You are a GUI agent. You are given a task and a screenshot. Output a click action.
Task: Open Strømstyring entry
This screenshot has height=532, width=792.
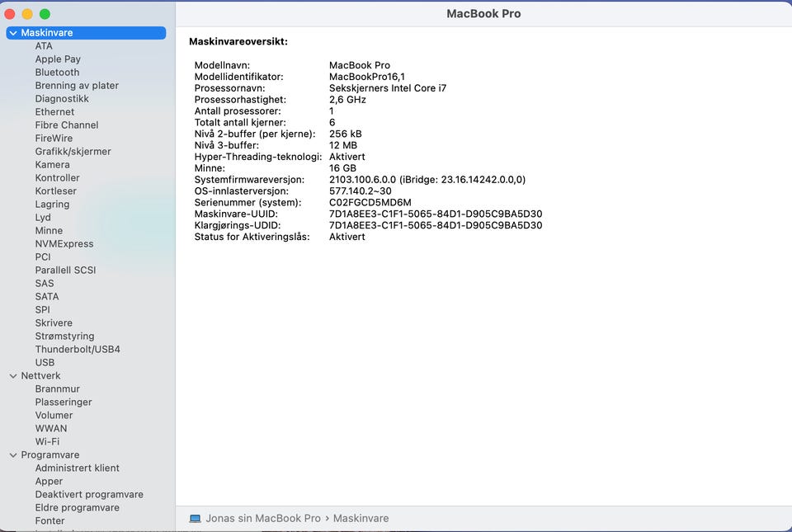point(64,336)
